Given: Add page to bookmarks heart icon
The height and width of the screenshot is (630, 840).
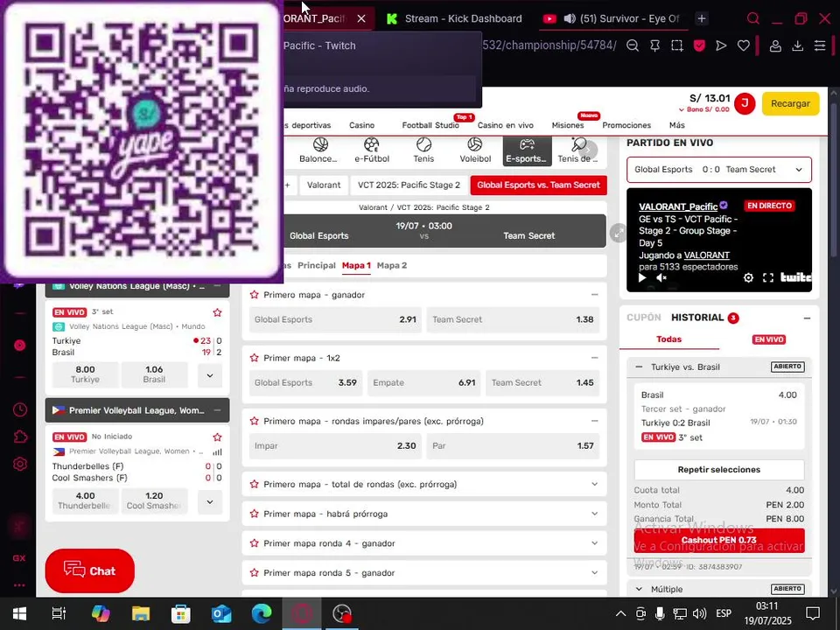Looking at the screenshot, I should (744, 46).
